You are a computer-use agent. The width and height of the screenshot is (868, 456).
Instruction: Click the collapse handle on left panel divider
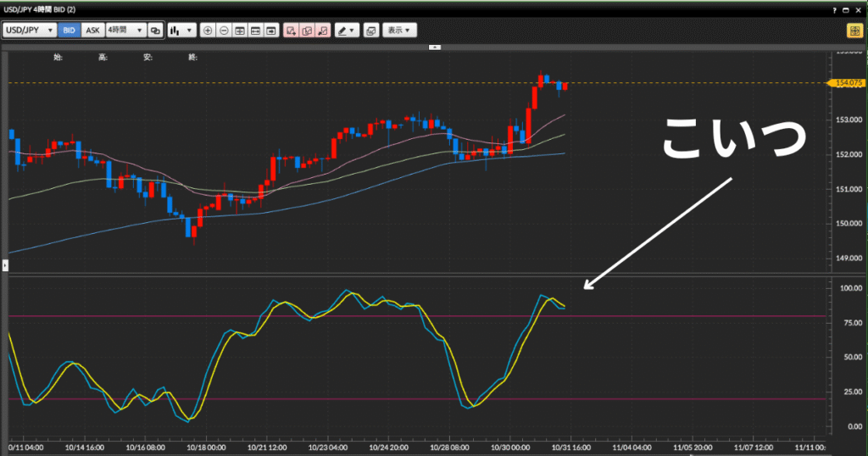click(5, 266)
